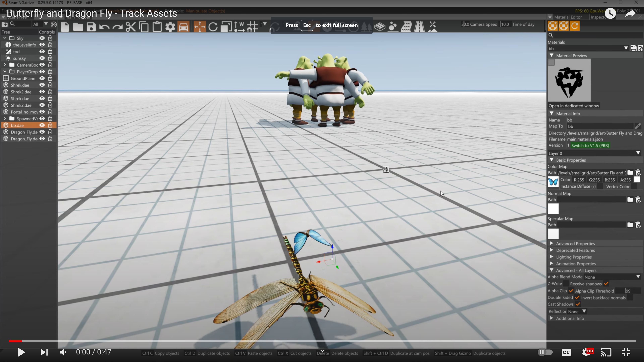644x362 pixels.
Task: Open the Layer 0 dropdown
Action: click(x=594, y=153)
